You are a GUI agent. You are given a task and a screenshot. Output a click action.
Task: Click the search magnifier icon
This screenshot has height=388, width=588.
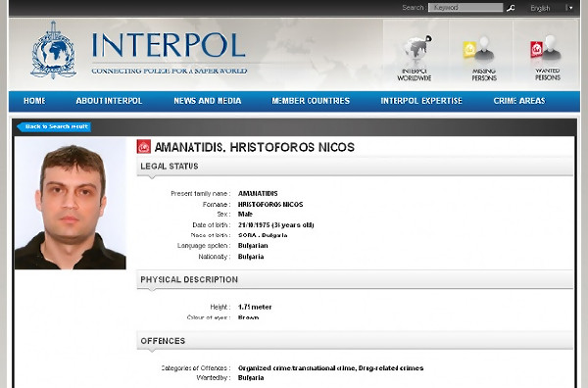(511, 8)
